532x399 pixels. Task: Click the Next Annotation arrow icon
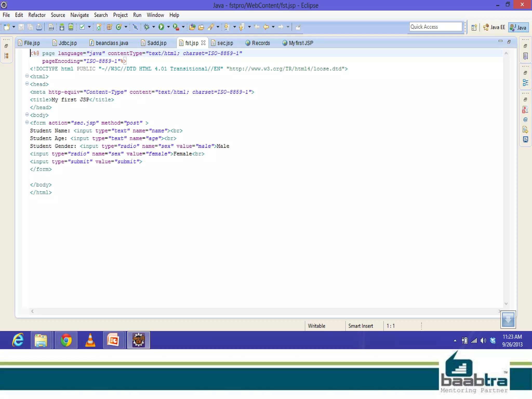(x=227, y=27)
